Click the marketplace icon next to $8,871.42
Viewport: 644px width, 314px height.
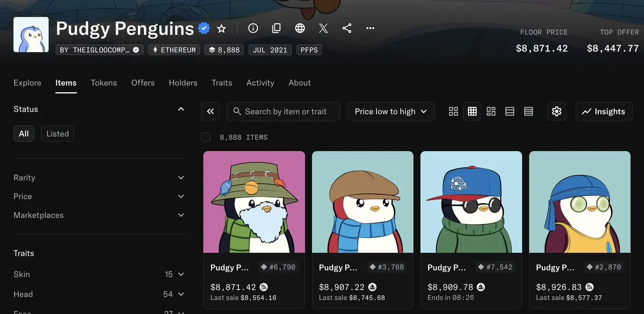264,287
